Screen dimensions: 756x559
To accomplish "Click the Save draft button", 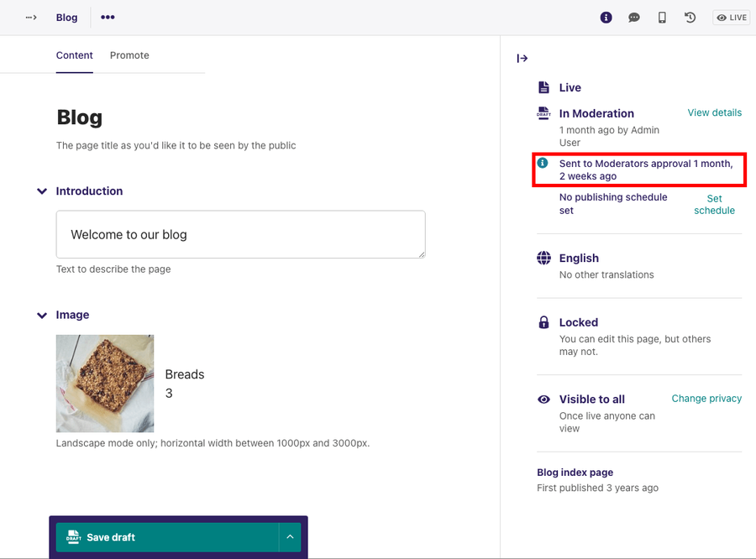I will coord(166,537).
